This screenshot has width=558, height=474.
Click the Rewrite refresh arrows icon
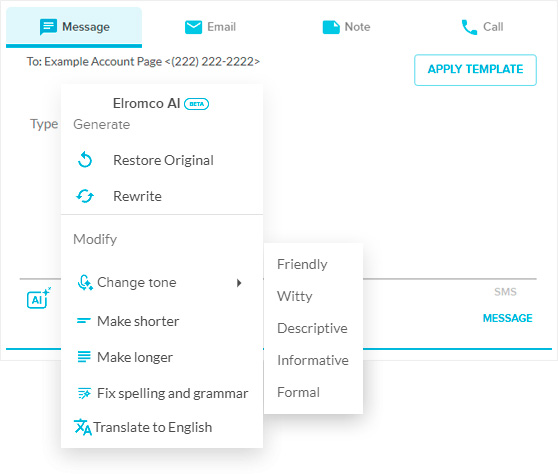coord(85,196)
